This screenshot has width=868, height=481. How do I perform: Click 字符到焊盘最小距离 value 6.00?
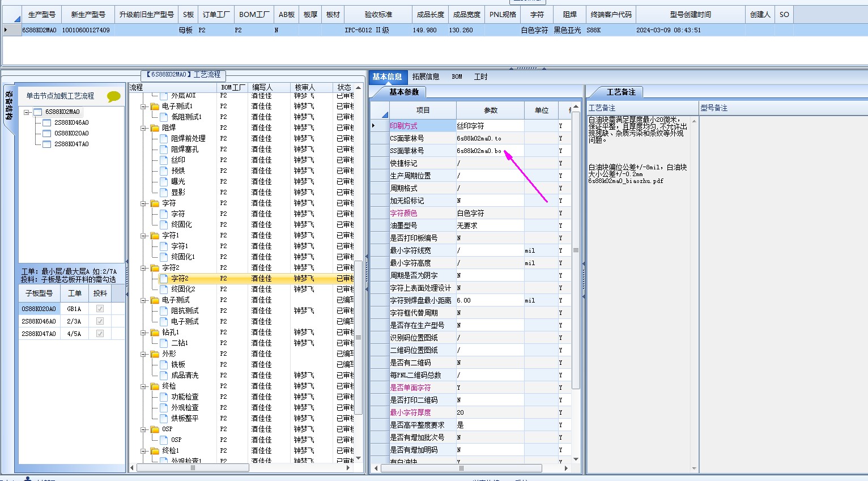tap(490, 300)
